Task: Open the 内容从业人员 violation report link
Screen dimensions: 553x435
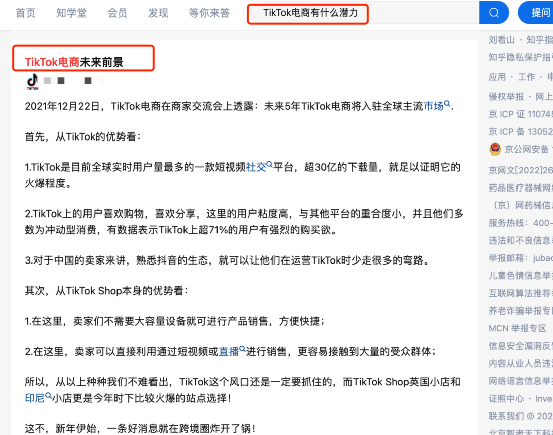Action: (521, 363)
